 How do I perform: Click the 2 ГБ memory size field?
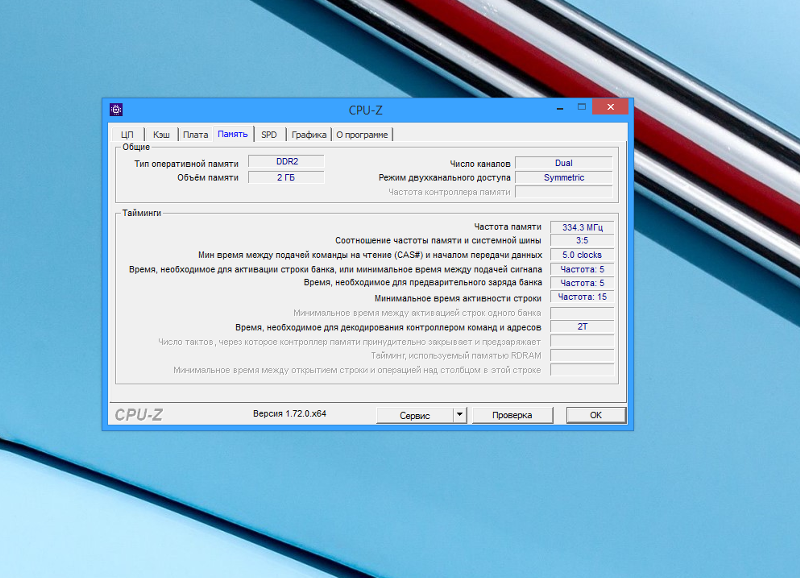286,178
